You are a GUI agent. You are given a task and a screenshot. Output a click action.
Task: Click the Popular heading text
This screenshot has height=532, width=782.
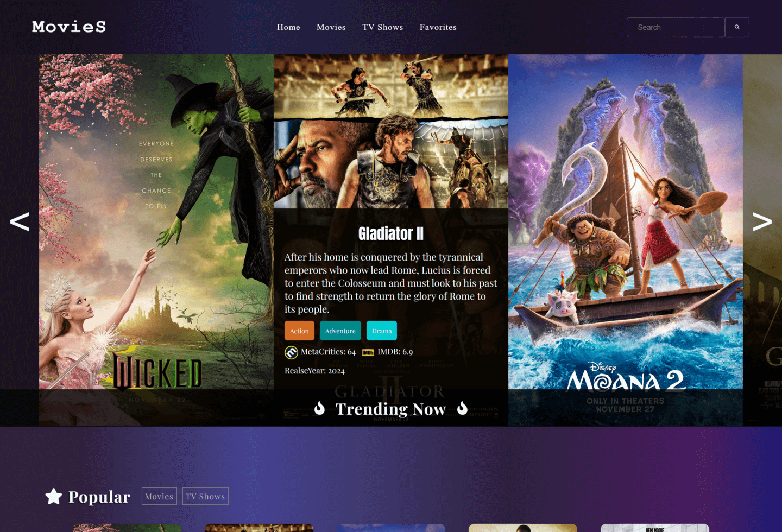(x=99, y=497)
